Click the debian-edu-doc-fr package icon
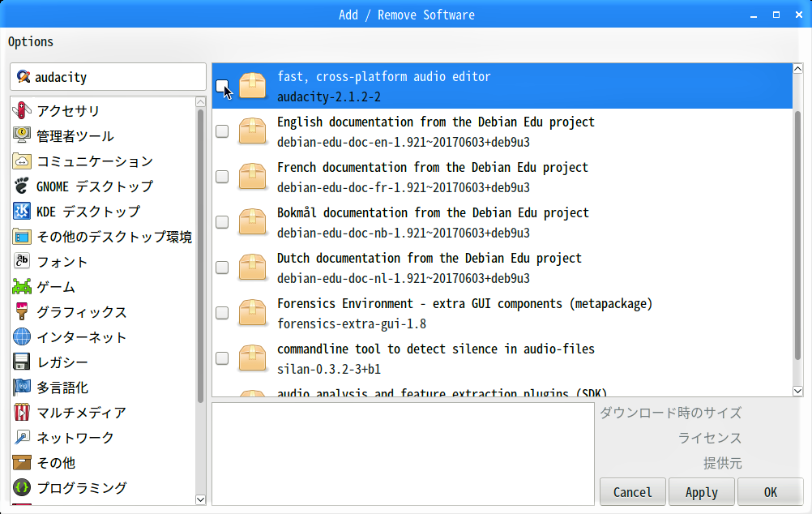The image size is (812, 514). pos(252,177)
